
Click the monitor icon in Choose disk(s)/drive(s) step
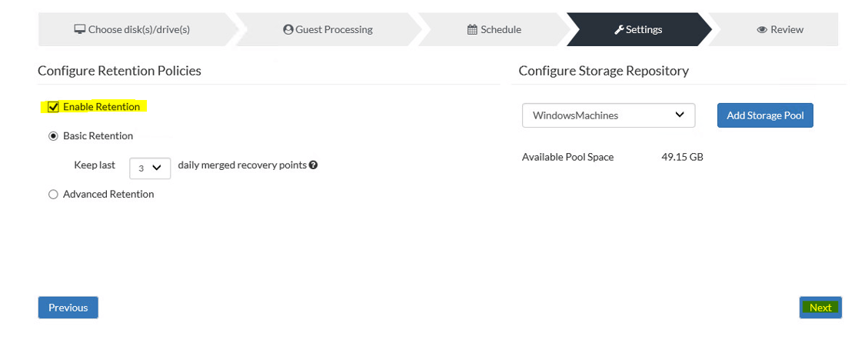tap(80, 29)
